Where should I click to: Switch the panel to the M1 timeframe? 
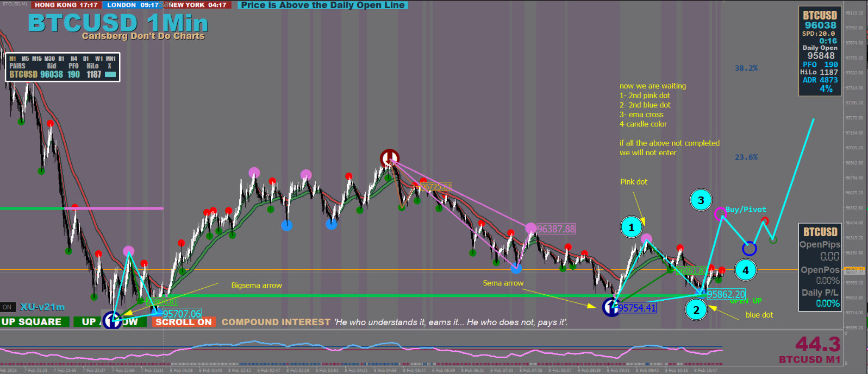point(13,59)
